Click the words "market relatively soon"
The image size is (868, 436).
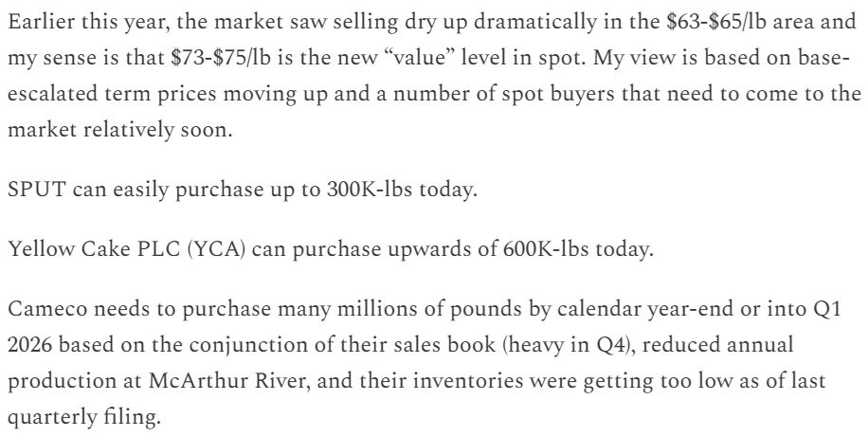click(118, 130)
